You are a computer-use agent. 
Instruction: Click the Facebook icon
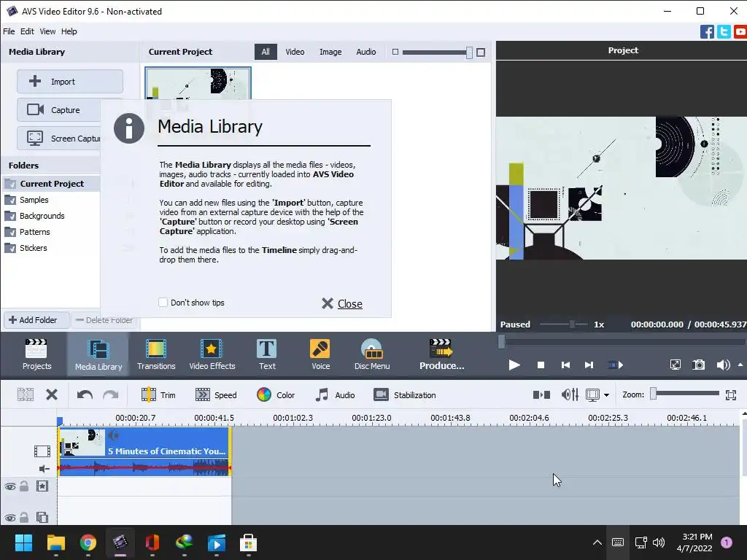point(707,32)
